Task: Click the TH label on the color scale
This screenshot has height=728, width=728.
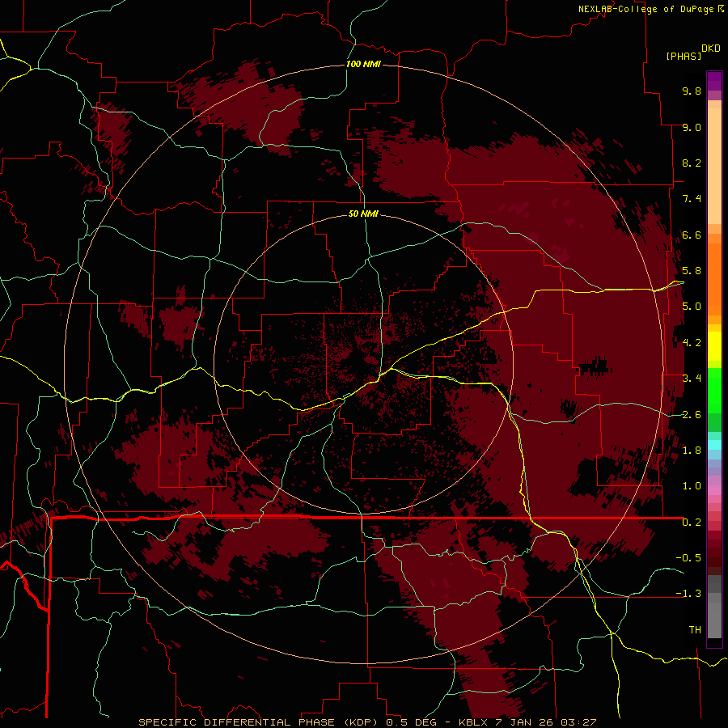Action: (x=695, y=630)
